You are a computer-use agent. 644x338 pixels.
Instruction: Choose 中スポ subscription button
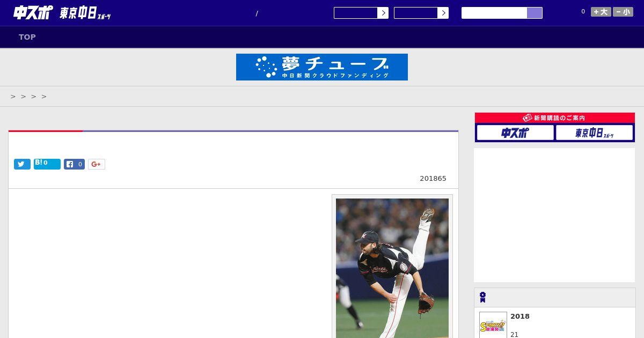point(515,133)
